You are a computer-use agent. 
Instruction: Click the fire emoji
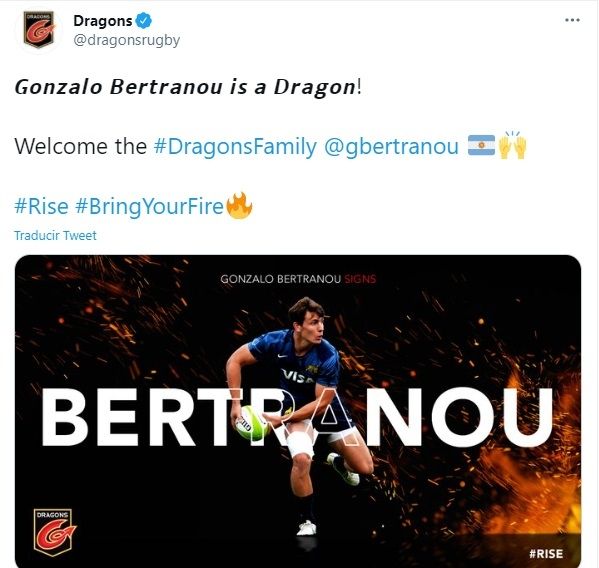tap(239, 205)
